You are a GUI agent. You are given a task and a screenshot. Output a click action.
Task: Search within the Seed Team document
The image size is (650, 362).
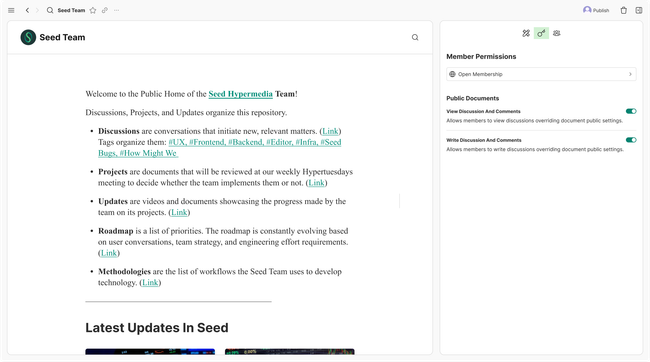pos(415,37)
